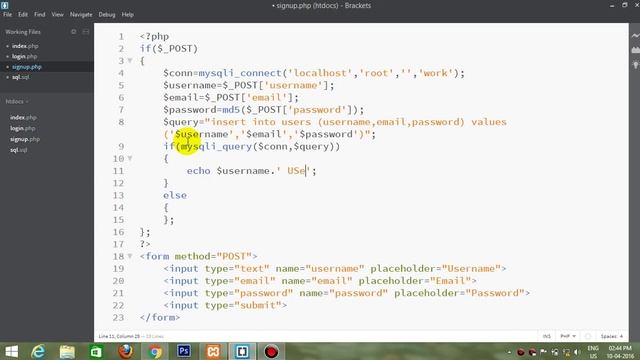Screen dimensions: 640x360
Task: Launch Internet Explorer from taskbar
Action: [38, 351]
